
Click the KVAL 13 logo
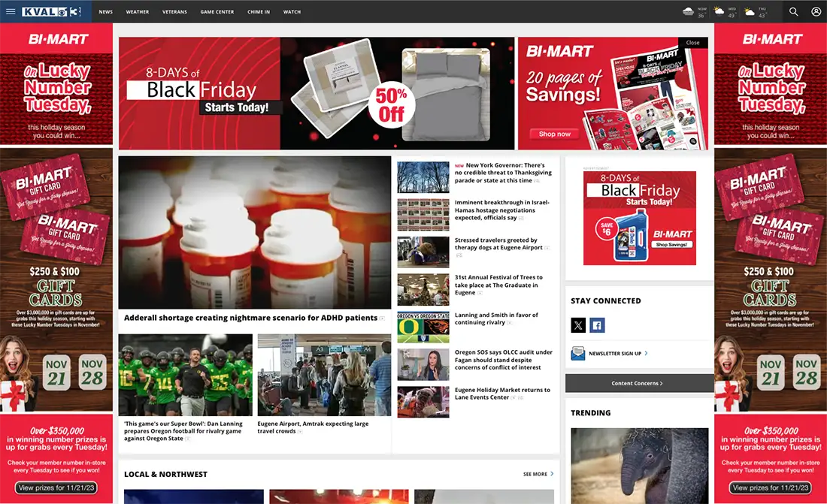pos(51,11)
